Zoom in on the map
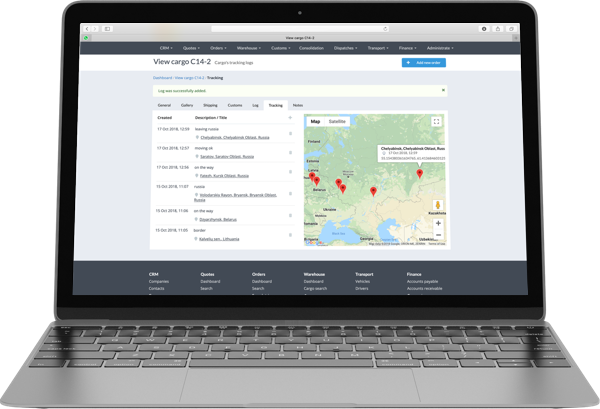The height and width of the screenshot is (409, 600). click(439, 223)
